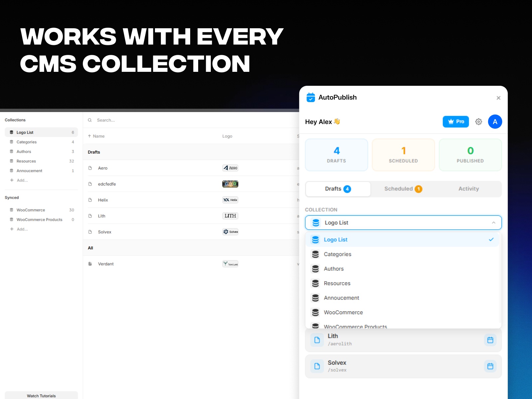Click the Watch Tutorials button
Image resolution: width=532 pixels, height=399 pixels.
[x=41, y=395]
